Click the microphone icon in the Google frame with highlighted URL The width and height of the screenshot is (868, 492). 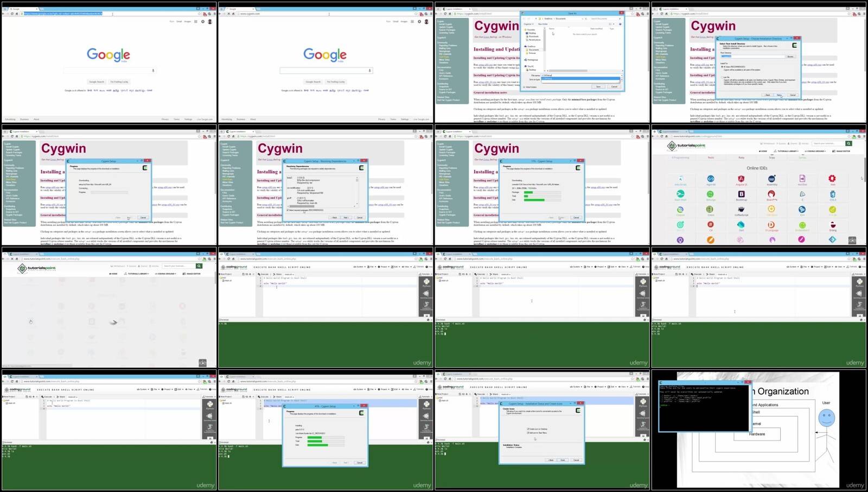(153, 71)
